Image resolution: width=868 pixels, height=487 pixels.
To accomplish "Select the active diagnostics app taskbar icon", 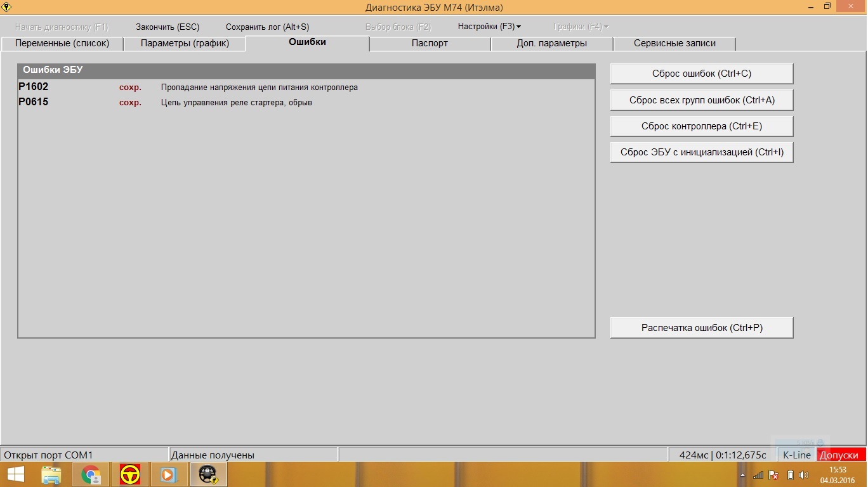I will point(208,474).
